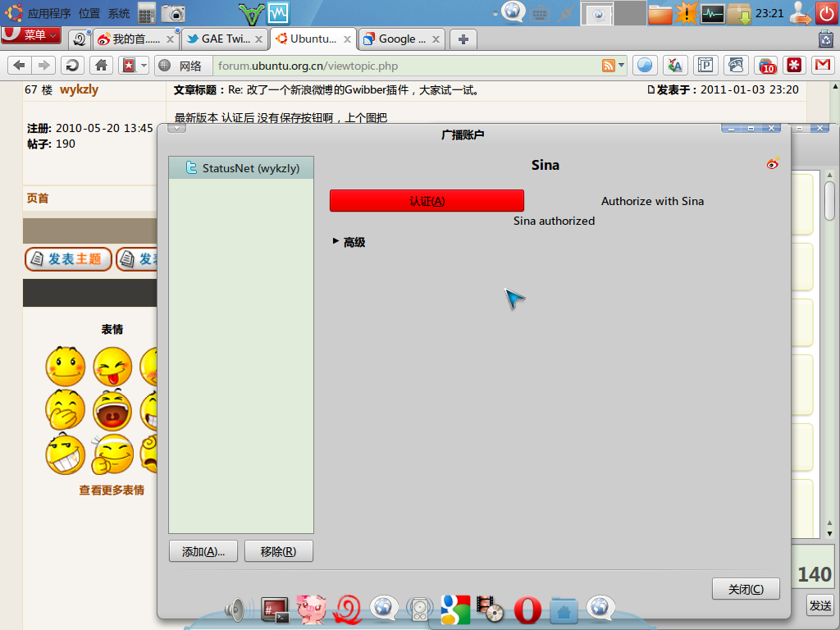Open the window menu arrow of 广播账户 dialog
Image resolution: width=840 pixels, height=630 pixels.
177,128
